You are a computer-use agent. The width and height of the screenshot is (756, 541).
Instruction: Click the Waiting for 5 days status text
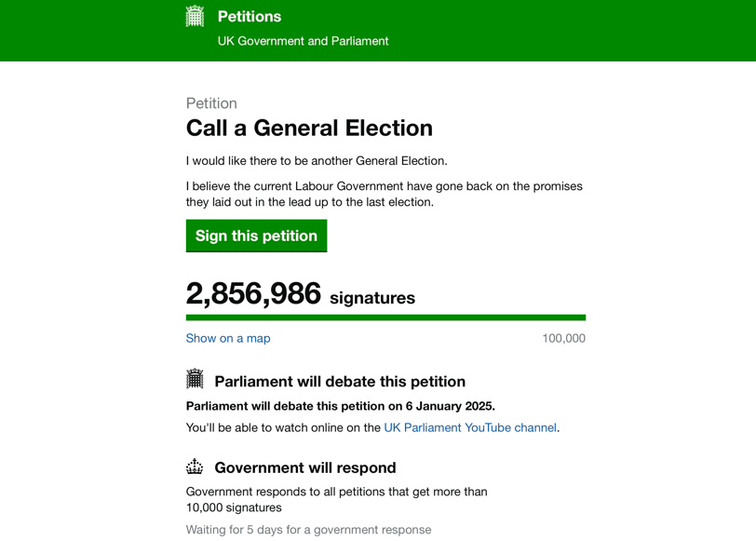click(308, 530)
